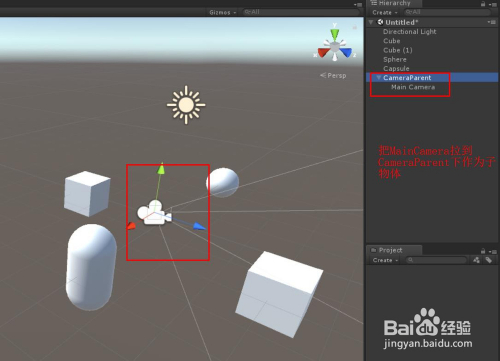Click the Hierarchy search field
The height and width of the screenshot is (361, 500).
click(447, 12)
